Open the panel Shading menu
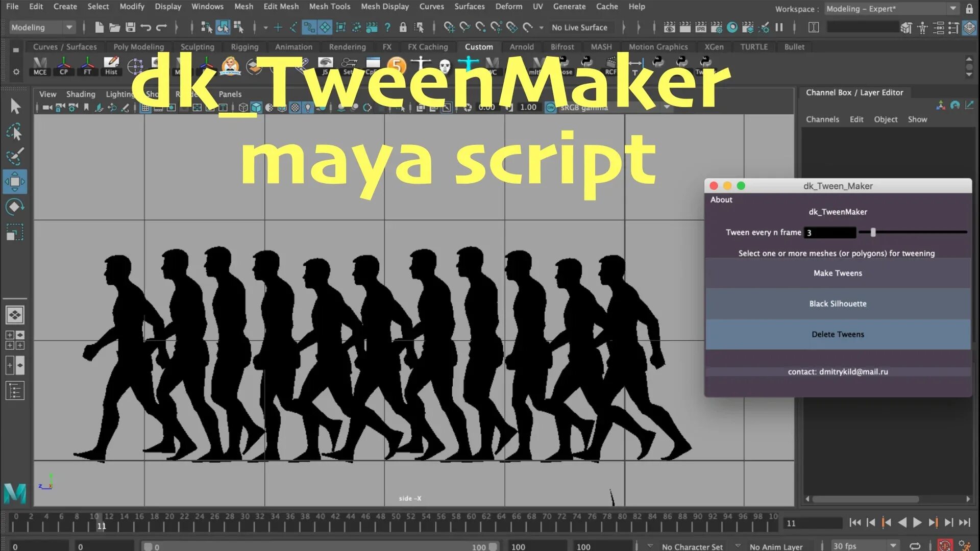This screenshot has width=980, height=551. click(x=81, y=94)
